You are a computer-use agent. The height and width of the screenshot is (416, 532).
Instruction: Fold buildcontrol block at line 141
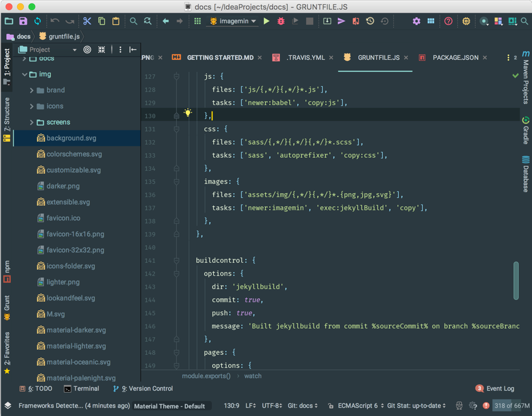[177, 261]
